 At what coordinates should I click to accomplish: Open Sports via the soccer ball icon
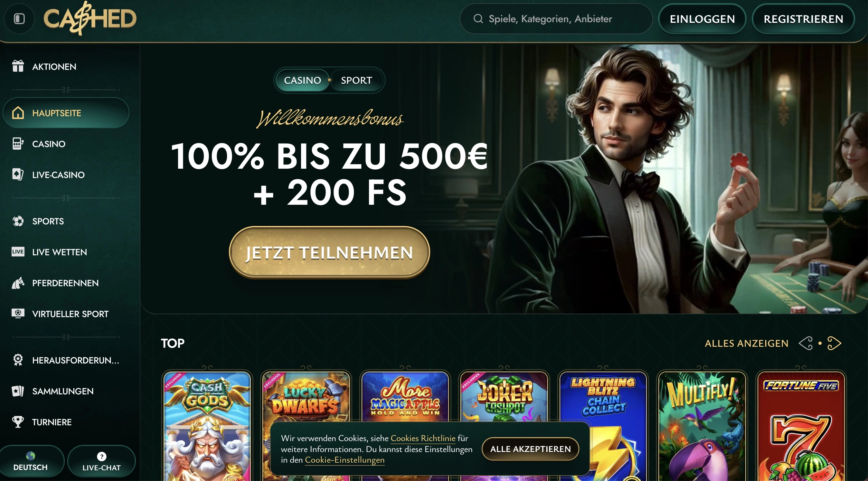point(18,221)
